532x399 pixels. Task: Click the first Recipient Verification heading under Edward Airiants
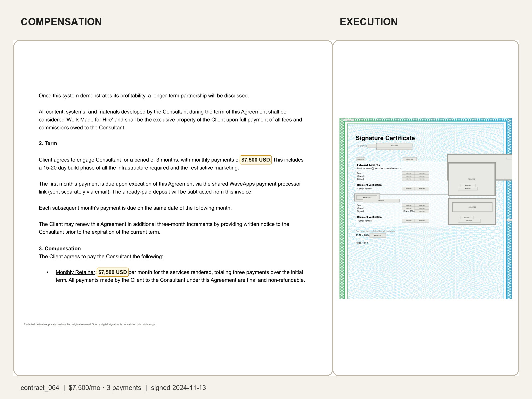click(x=370, y=185)
